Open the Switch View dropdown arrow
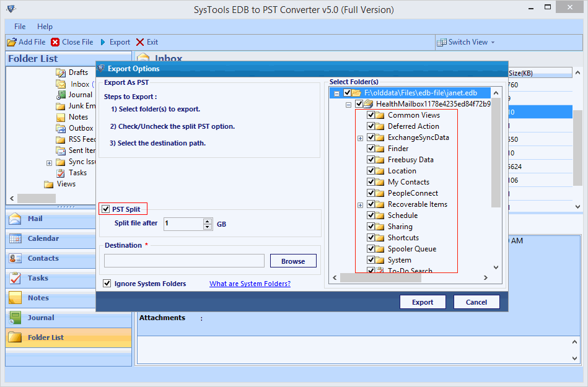 (493, 42)
